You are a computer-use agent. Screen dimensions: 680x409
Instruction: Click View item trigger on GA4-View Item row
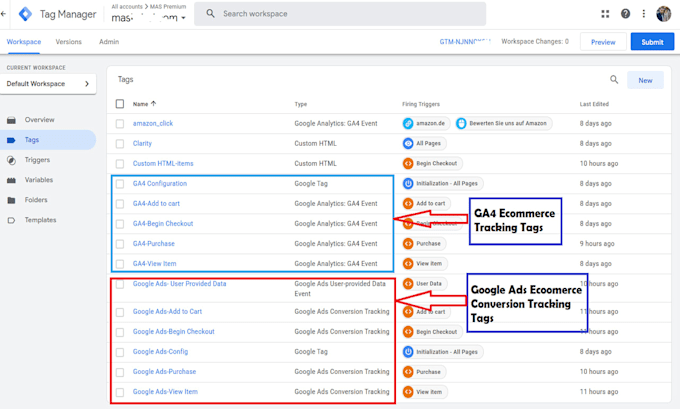[424, 263]
